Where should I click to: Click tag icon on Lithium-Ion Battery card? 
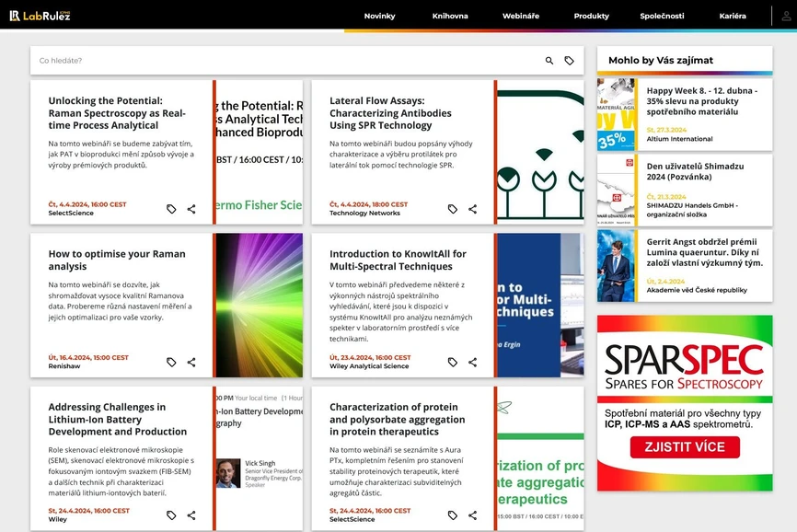171,515
